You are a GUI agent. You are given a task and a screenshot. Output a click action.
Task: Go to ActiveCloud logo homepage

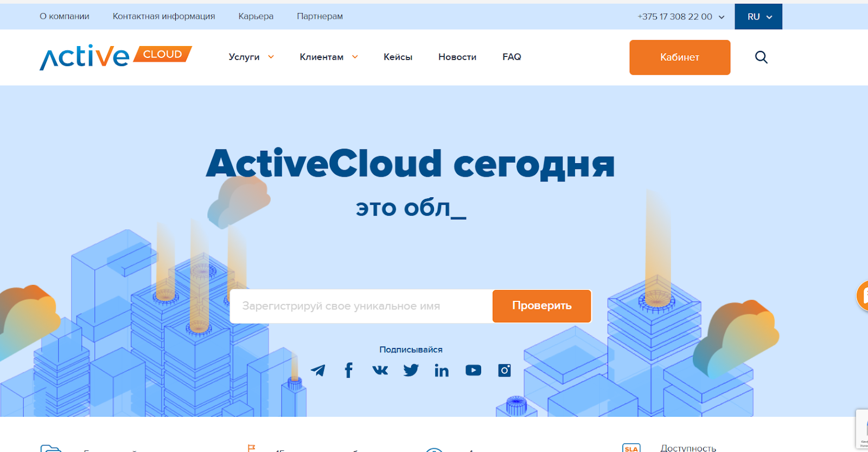tap(116, 57)
